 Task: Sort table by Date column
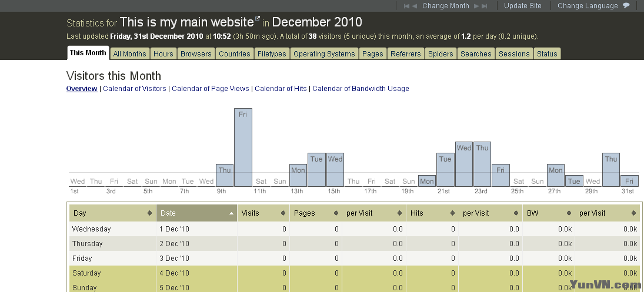[x=197, y=213]
